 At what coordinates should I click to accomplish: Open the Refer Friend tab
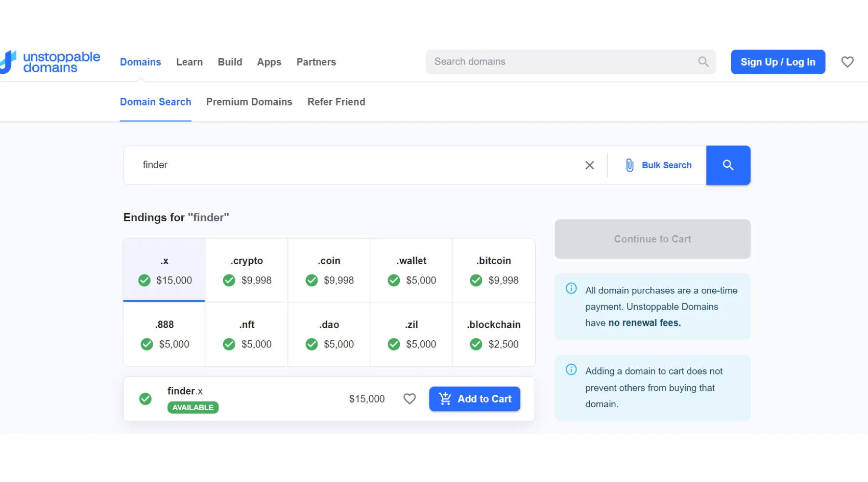click(x=336, y=102)
